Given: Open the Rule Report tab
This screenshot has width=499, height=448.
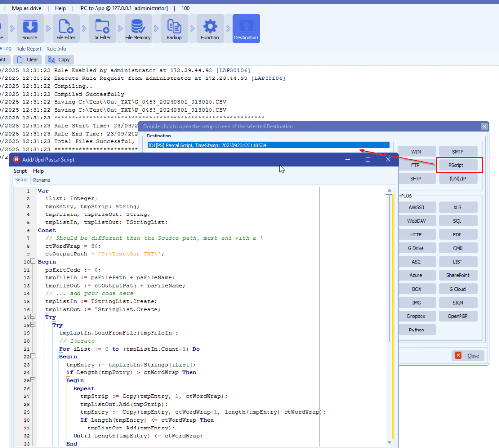Looking at the screenshot, I should click(29, 49).
